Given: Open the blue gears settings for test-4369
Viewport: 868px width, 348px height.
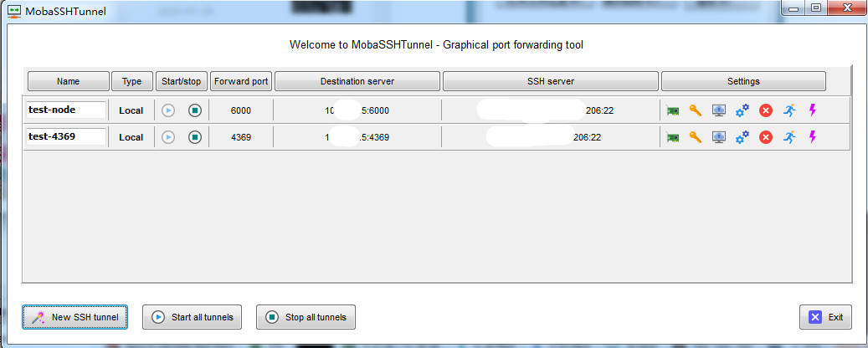Looking at the screenshot, I should [x=742, y=137].
